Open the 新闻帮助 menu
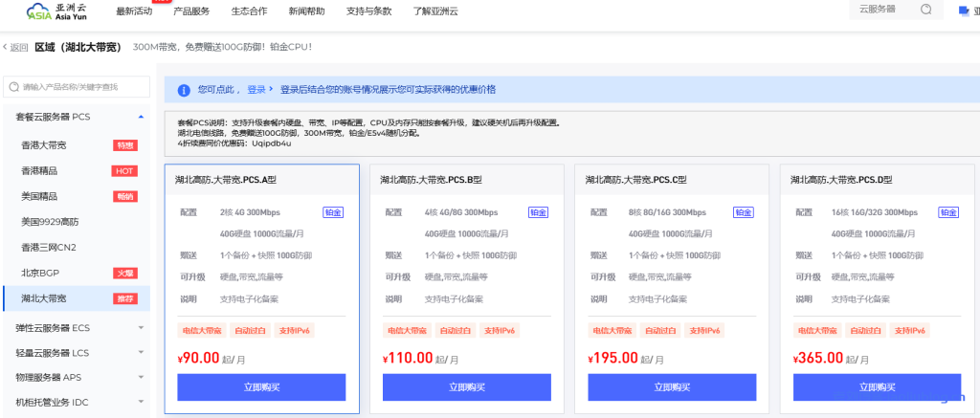The image size is (980, 418). click(x=307, y=11)
